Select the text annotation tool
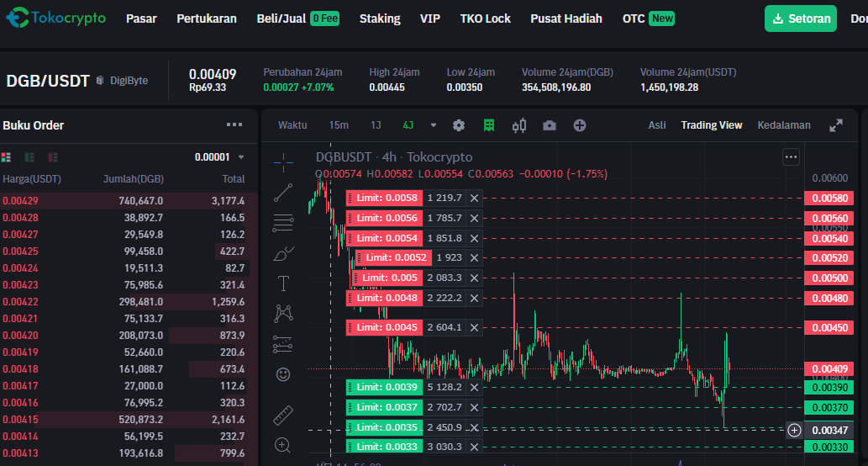Image resolution: width=868 pixels, height=466 pixels. tap(283, 283)
